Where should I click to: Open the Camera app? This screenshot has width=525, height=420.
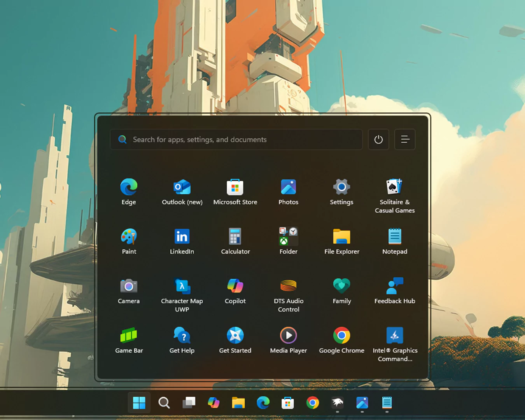point(129,291)
